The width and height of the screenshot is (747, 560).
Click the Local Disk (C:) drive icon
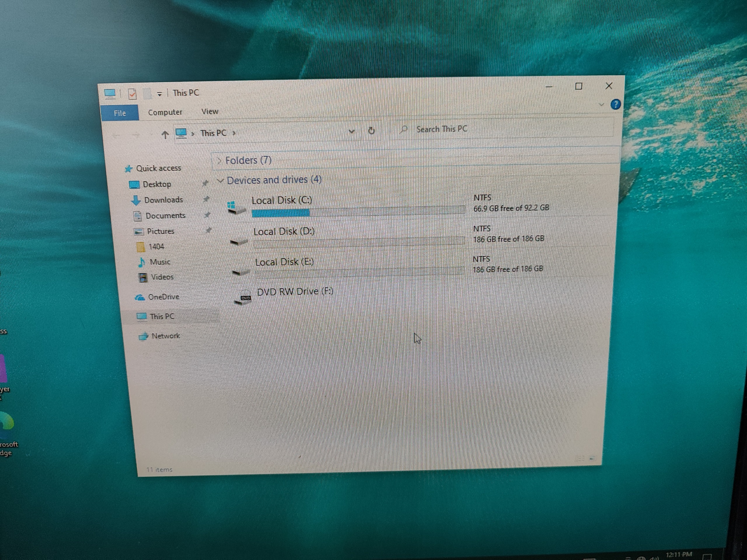(236, 207)
